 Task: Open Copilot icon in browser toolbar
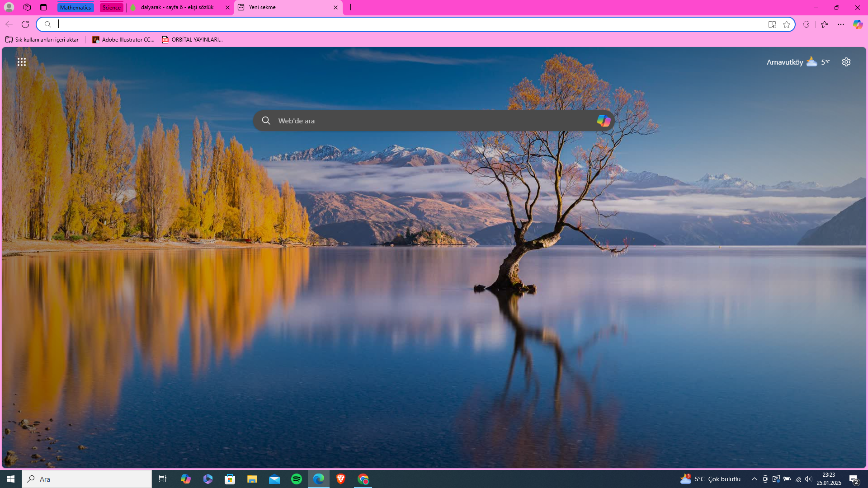[x=858, y=24]
